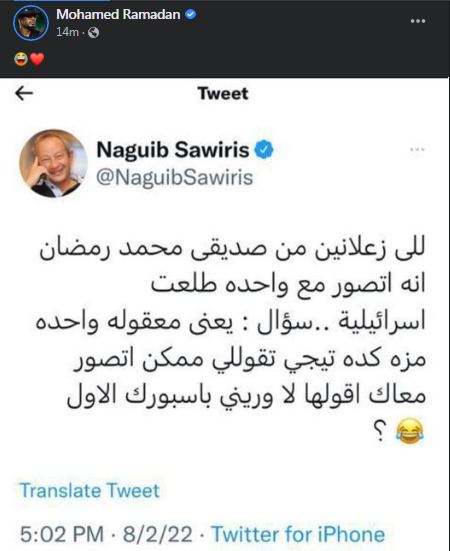Click the verified badge beside Naguib Sawiris
The image size is (450, 551).
tap(264, 150)
